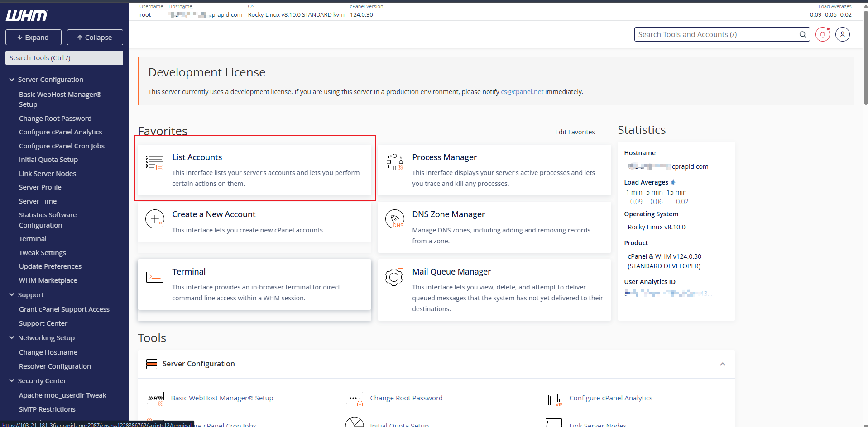
Task: Open the DNS Zone Manager title
Action: (x=449, y=214)
